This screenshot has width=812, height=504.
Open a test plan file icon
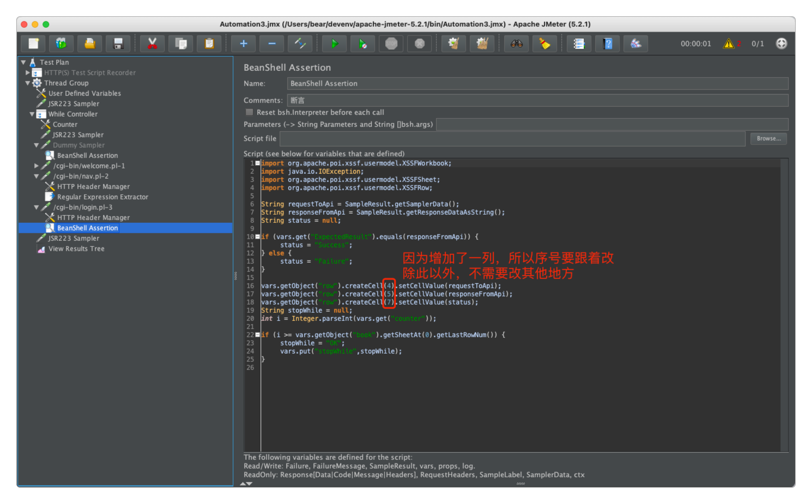point(90,44)
